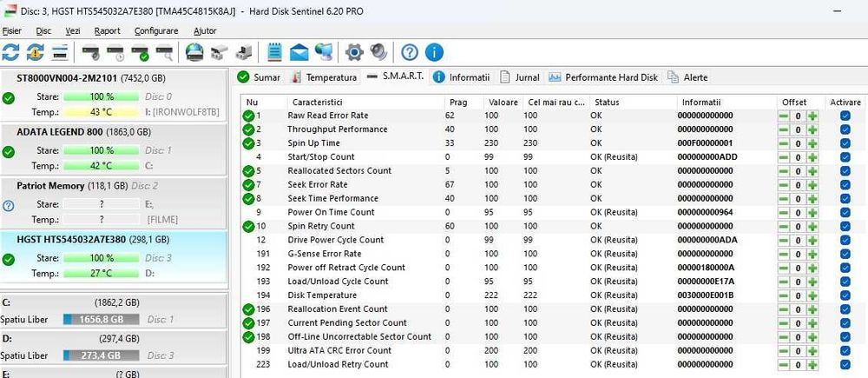The height and width of the screenshot is (378, 868).
Task: Click the network monitor globe icon
Action: point(324,53)
